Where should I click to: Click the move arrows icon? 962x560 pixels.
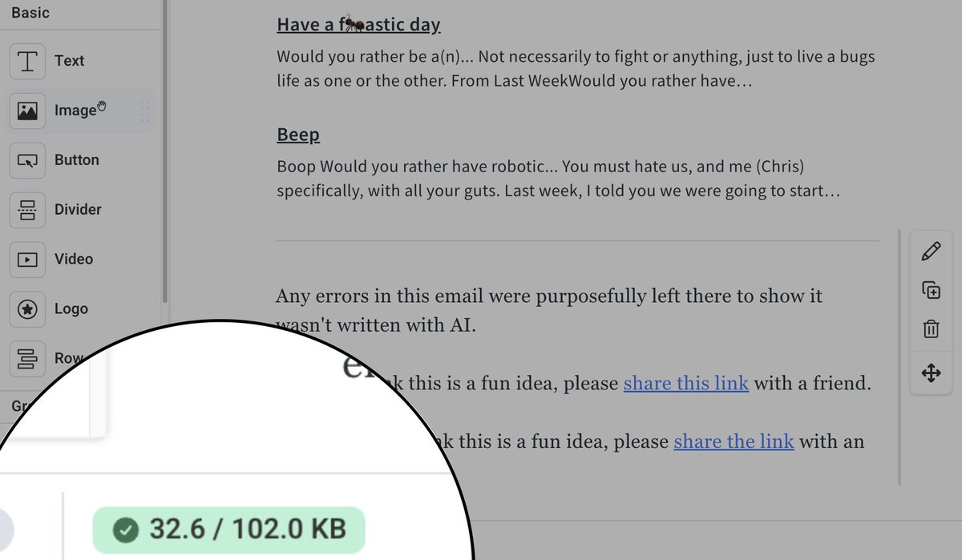931,373
